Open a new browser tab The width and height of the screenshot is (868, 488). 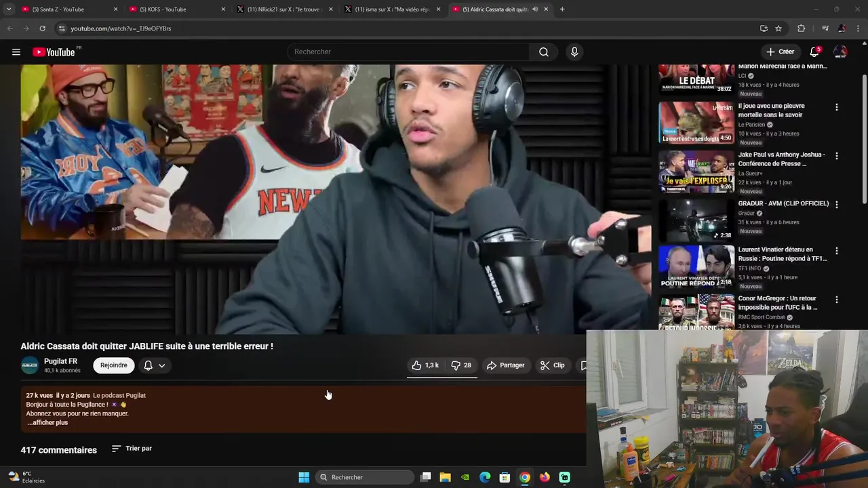click(562, 9)
